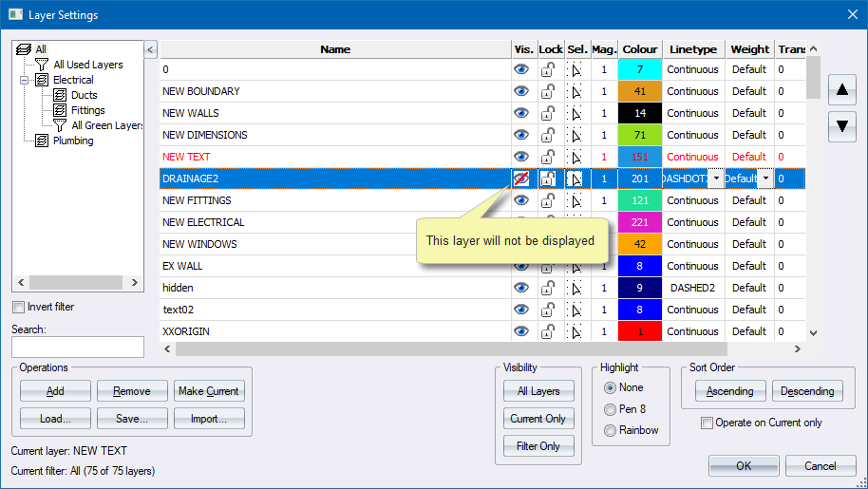Click lock icon for NEW BOUNDARY layer

pos(550,92)
